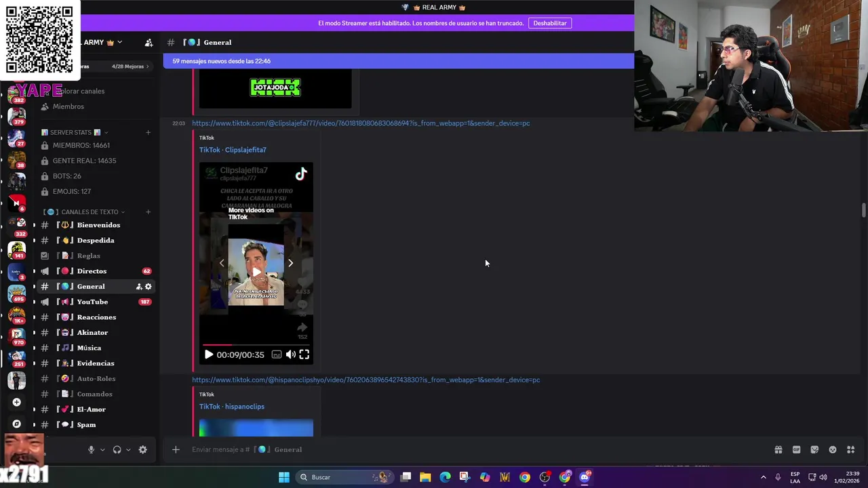Image resolution: width=868 pixels, height=488 pixels.
Task: Click Deshabilitar to disable streamer mode
Action: click(x=550, y=23)
